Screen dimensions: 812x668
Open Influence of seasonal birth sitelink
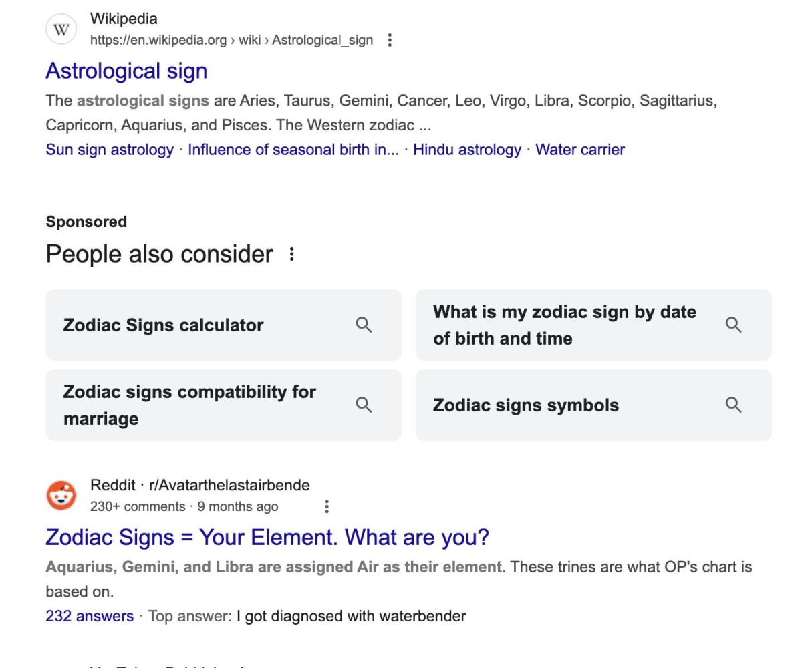pos(293,150)
